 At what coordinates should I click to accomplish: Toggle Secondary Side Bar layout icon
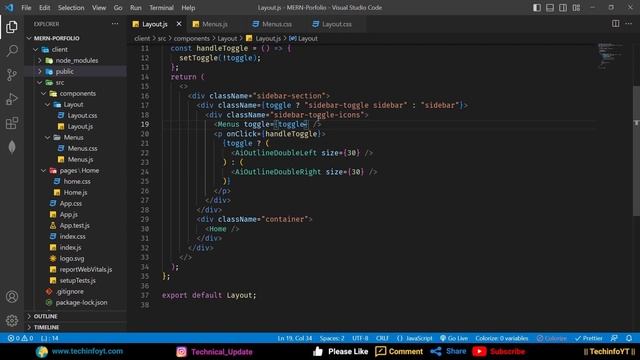click(x=563, y=8)
